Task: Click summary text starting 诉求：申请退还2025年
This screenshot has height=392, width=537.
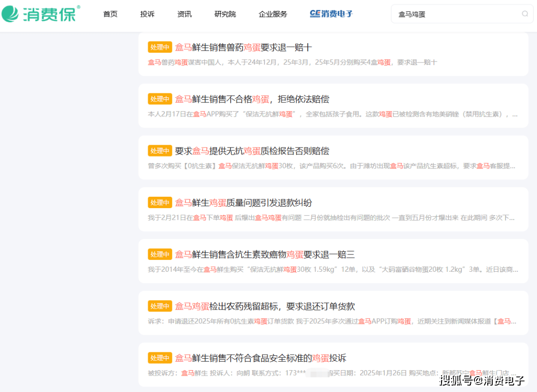Action: [332, 321]
